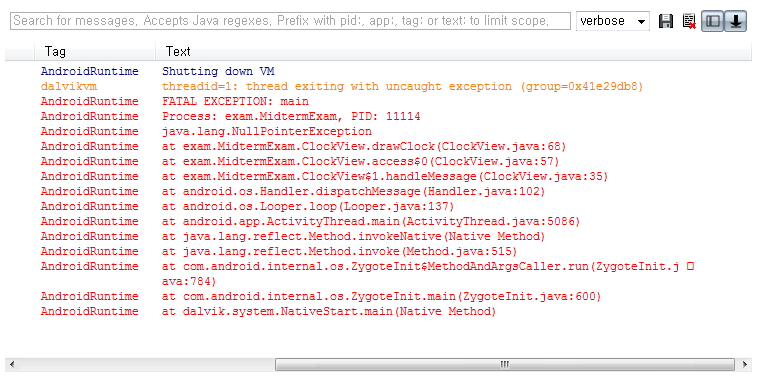Toggle scroll lock down-arrow button
This screenshot has height=377, width=757.
(735, 21)
